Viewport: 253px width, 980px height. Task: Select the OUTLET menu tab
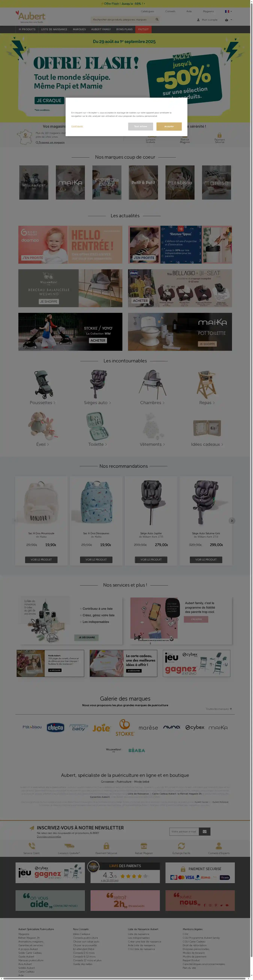[x=144, y=29]
